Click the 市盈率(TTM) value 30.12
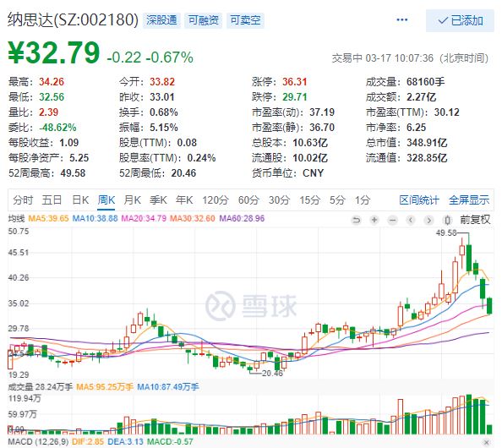 446,112
